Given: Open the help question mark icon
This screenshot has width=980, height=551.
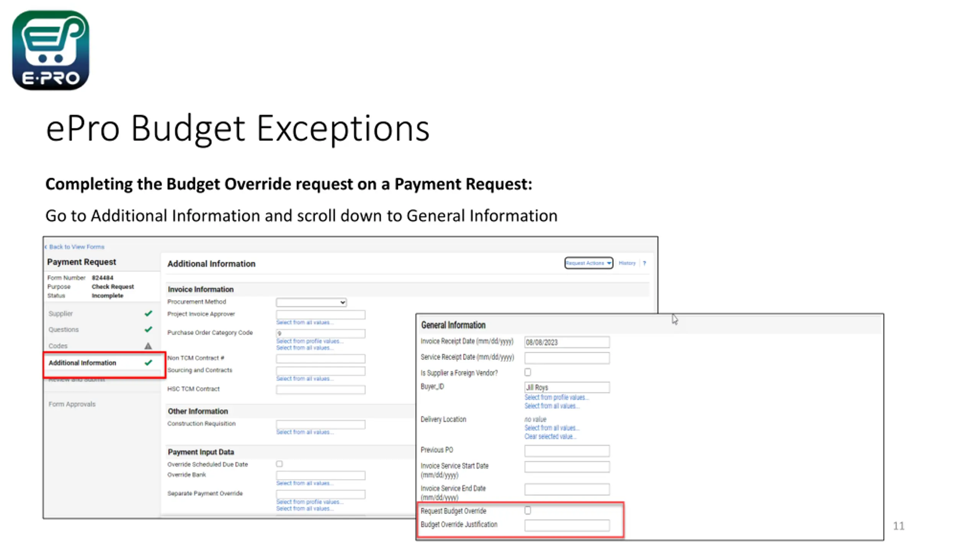Looking at the screenshot, I should pyautogui.click(x=645, y=263).
